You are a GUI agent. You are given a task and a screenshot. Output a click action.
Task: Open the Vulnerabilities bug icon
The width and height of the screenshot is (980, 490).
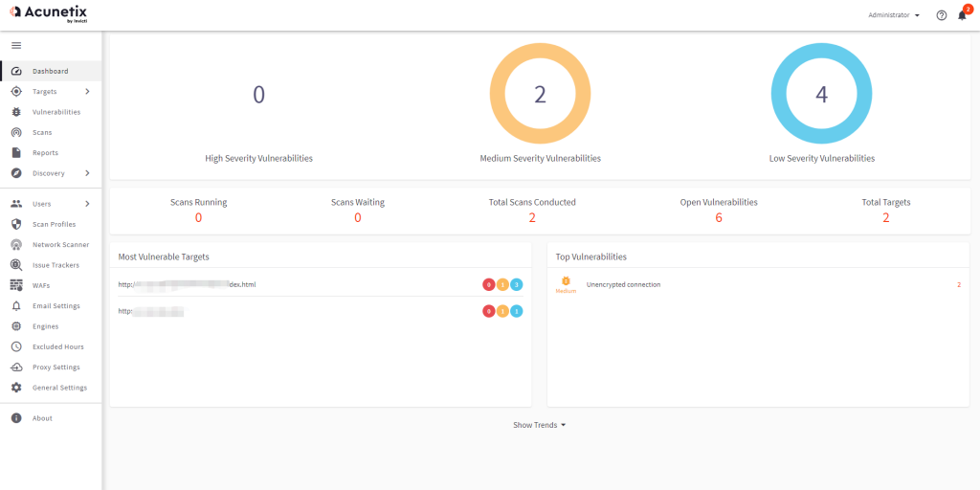tap(17, 112)
